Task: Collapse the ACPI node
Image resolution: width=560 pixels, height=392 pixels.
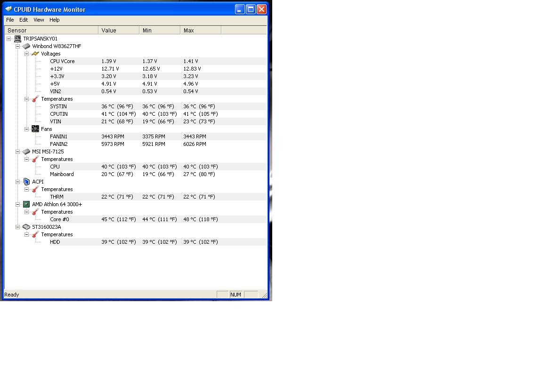Action: point(17,182)
